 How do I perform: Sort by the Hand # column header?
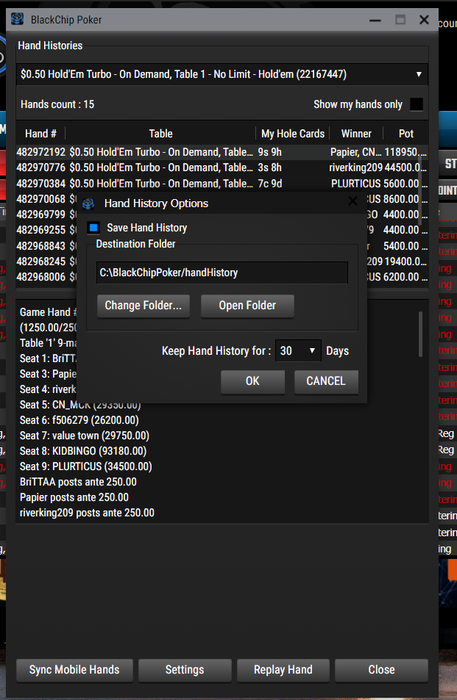pos(41,133)
